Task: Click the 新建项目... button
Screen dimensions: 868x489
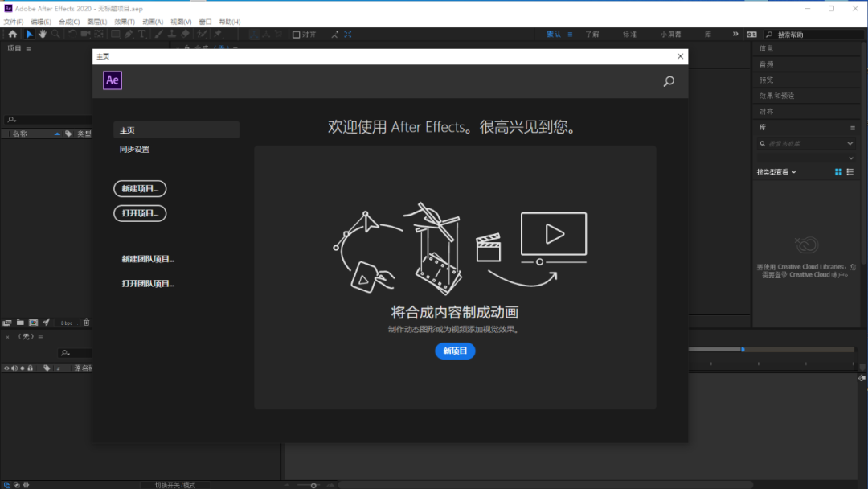Action: point(140,189)
